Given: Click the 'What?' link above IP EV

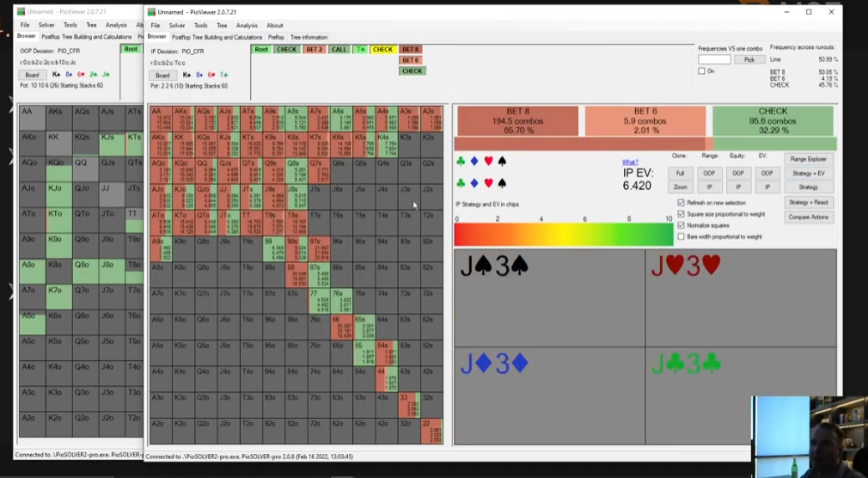Looking at the screenshot, I should [x=630, y=162].
